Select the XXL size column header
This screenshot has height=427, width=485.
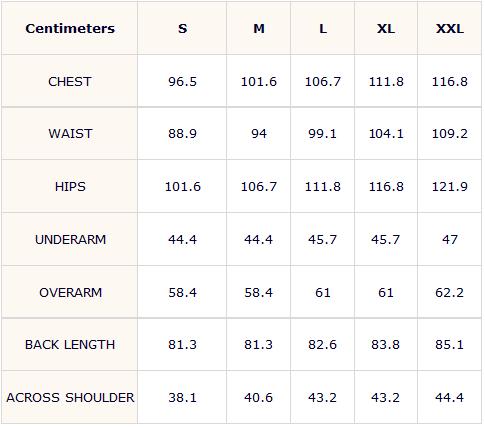point(450,29)
